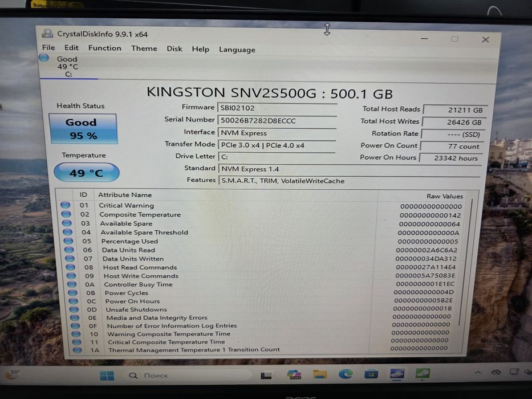Click the status icon for Data Units Written

pos(70,258)
